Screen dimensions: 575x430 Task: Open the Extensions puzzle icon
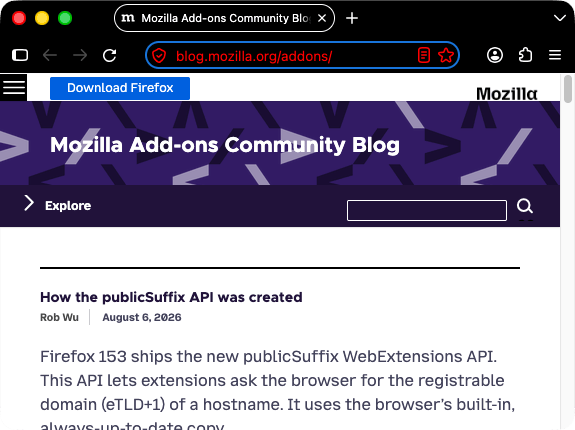coord(525,55)
